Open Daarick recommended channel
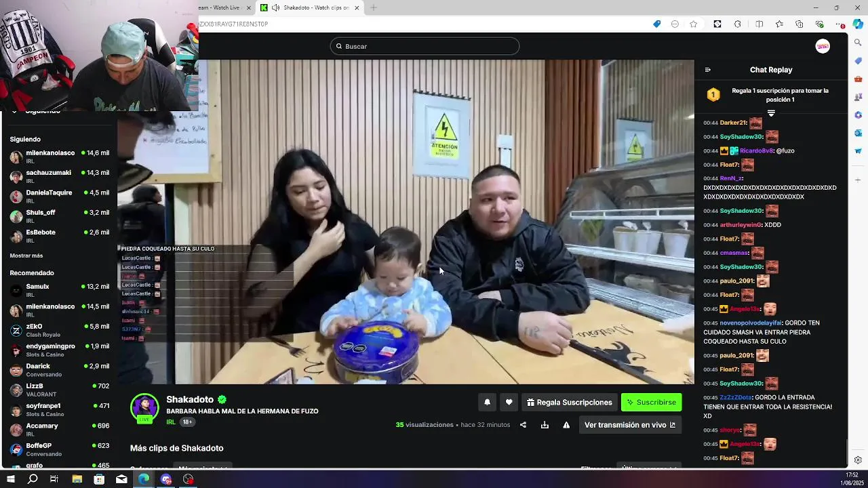The height and width of the screenshot is (488, 868). [59, 369]
